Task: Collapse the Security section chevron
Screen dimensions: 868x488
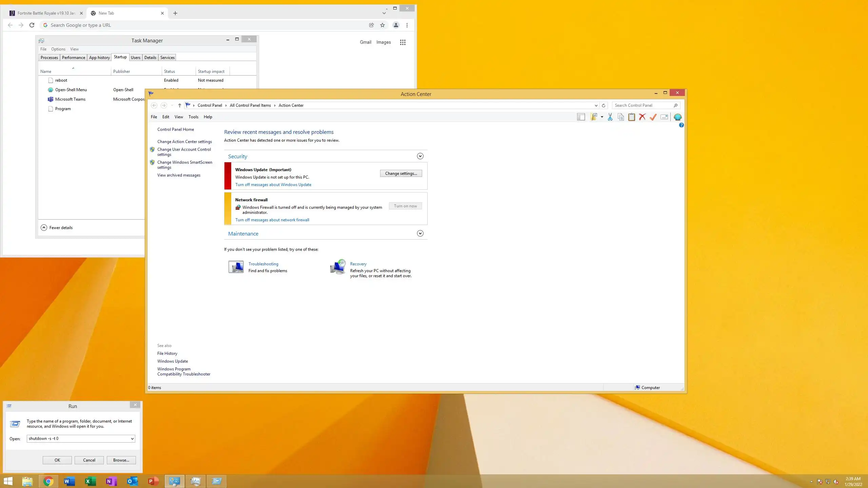Action: point(420,156)
